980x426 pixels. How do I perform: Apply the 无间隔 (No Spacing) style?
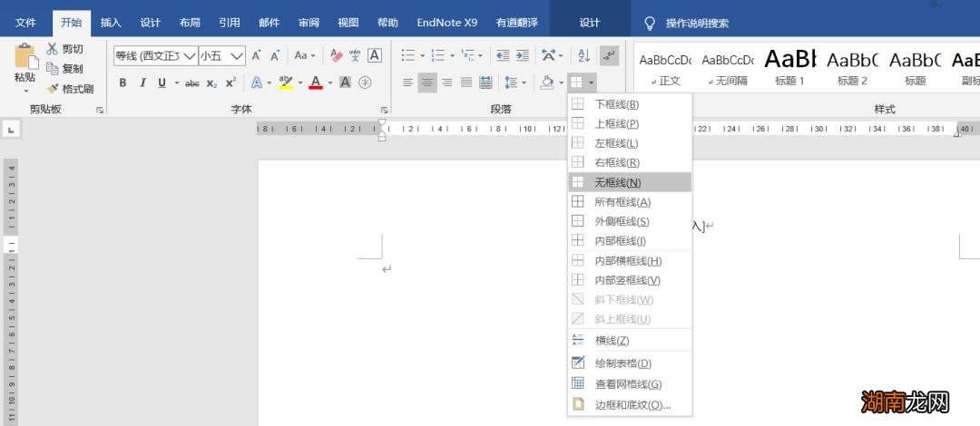click(x=728, y=67)
